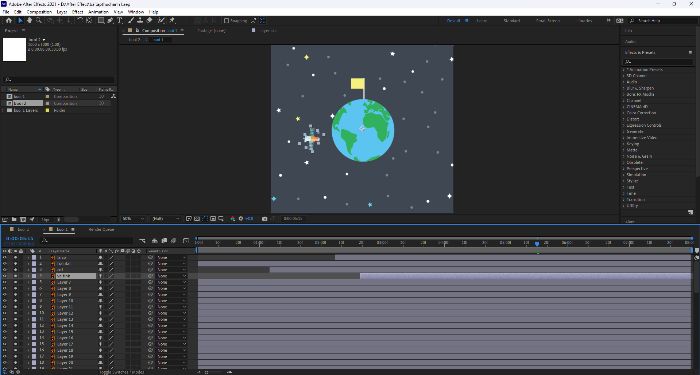The image size is (700, 375).
Task: Select the Zoom magnifier tool
Action: [x=39, y=21]
